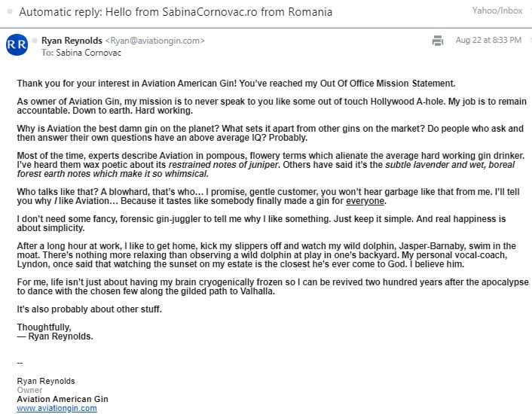
Task: Click the RR sender avatar
Action: (16, 46)
